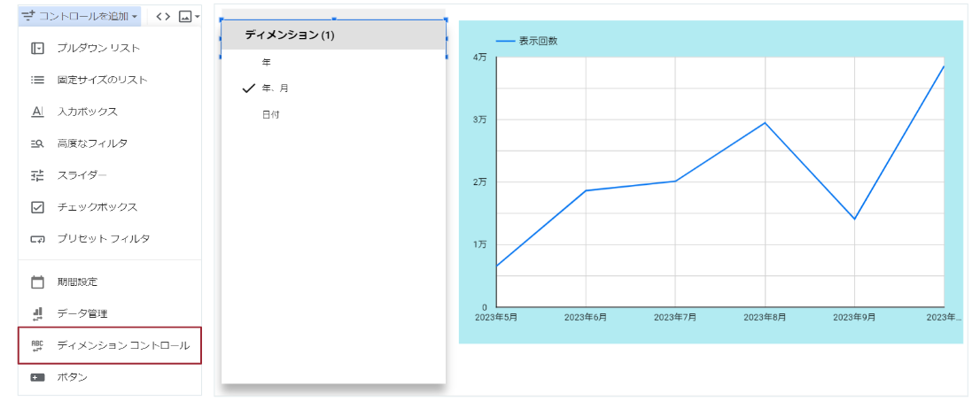Click the 表示回数 legend label
The width and height of the screenshot is (980, 401).
(x=537, y=41)
